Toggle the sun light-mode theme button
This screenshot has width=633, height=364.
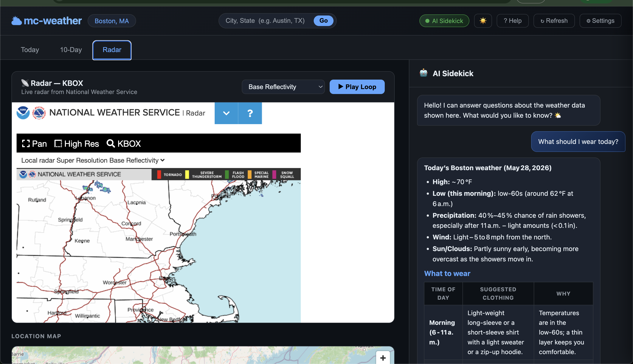[x=483, y=21]
